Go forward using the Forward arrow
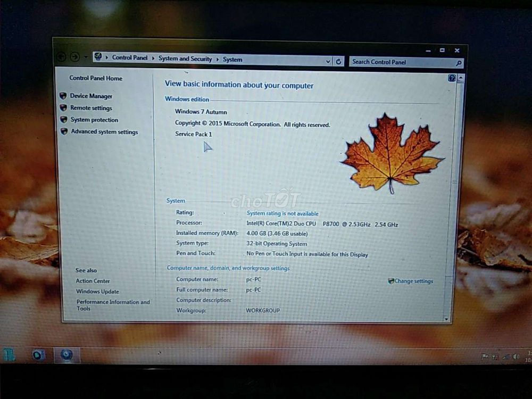This screenshot has height=399, width=532. [x=74, y=57]
